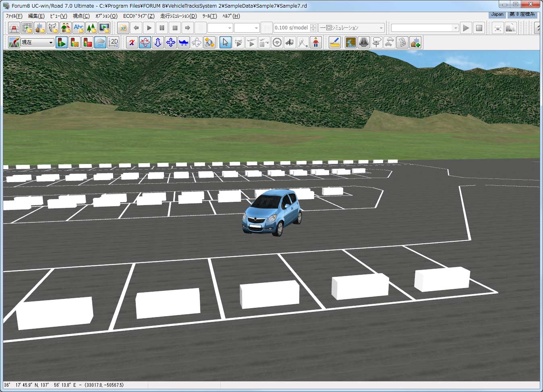Viewport: 543px width, 392px height.
Task: Select the pedestrian walk mode icon
Action: [316, 42]
